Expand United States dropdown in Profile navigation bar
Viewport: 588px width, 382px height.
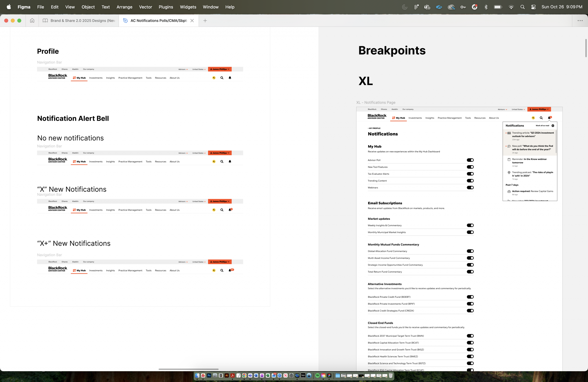(199, 69)
